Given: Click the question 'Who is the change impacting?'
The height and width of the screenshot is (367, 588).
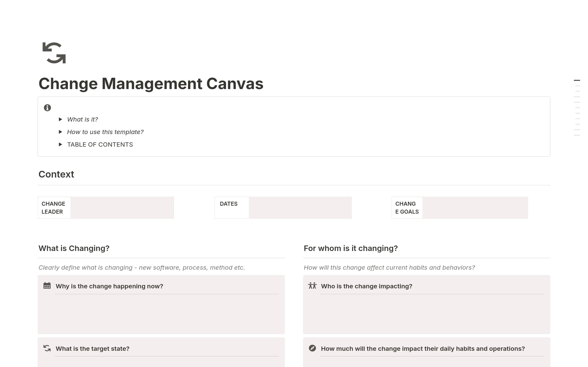Looking at the screenshot, I should pos(367,286).
